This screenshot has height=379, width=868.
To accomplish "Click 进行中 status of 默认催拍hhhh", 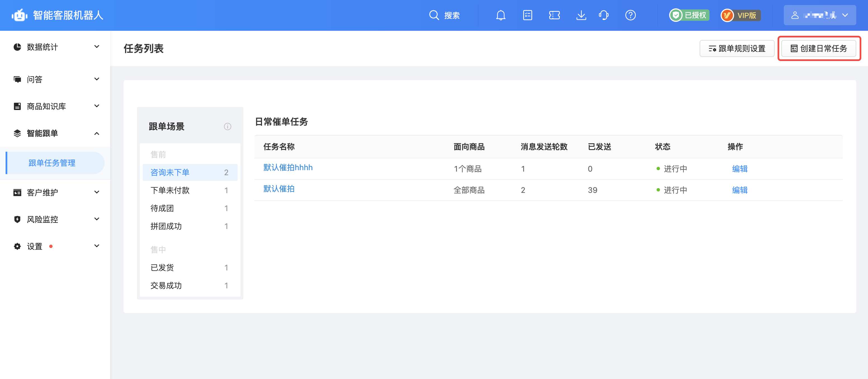I will (672, 169).
